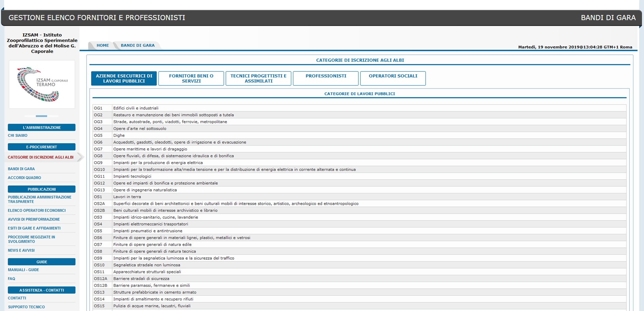Image resolution: width=644 pixels, height=311 pixels.
Task: Select row OG10 trasformazione alta/media tensione
Action: 359,169
